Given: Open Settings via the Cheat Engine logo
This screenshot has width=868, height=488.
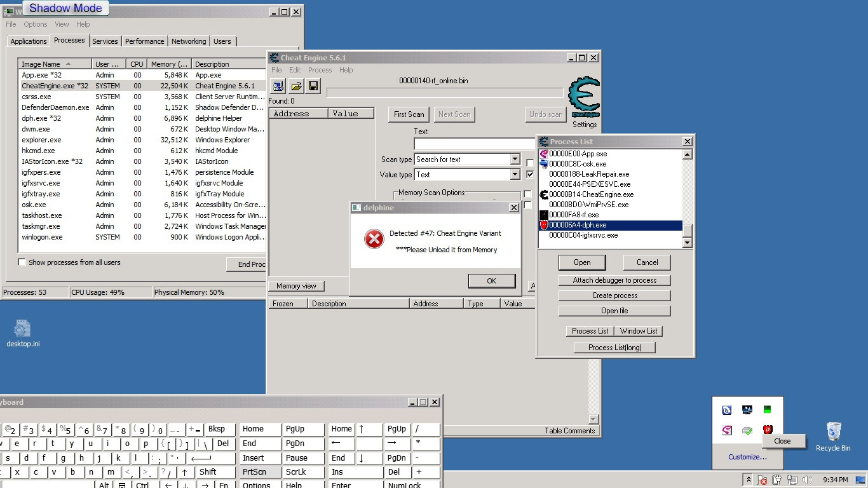Looking at the screenshot, I should 584,98.
